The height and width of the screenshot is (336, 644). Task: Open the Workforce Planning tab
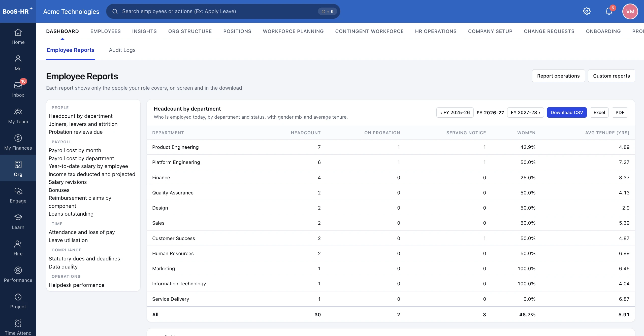pyautogui.click(x=293, y=31)
